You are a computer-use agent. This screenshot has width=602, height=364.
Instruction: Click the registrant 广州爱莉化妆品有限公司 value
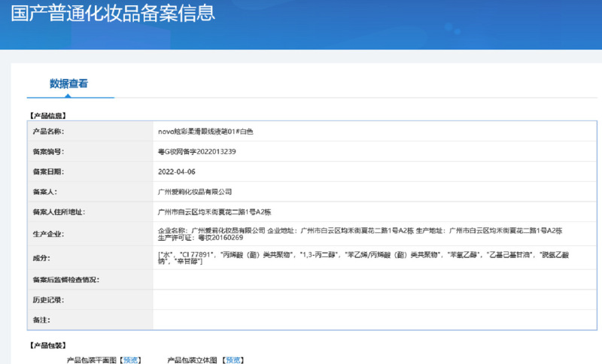point(195,192)
